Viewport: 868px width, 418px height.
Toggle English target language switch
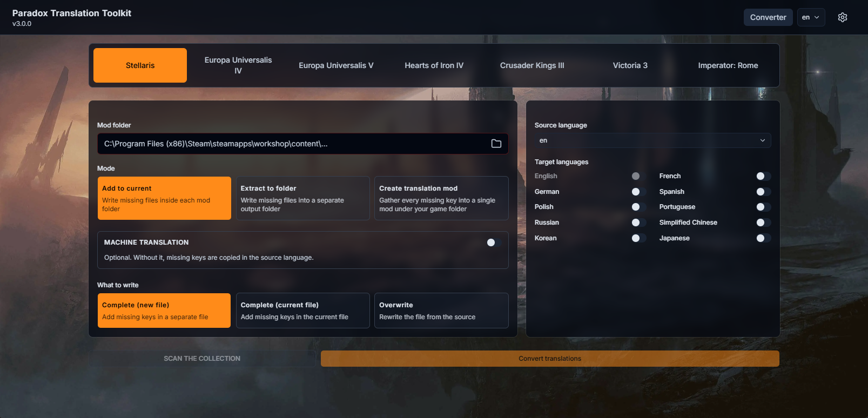click(x=639, y=176)
